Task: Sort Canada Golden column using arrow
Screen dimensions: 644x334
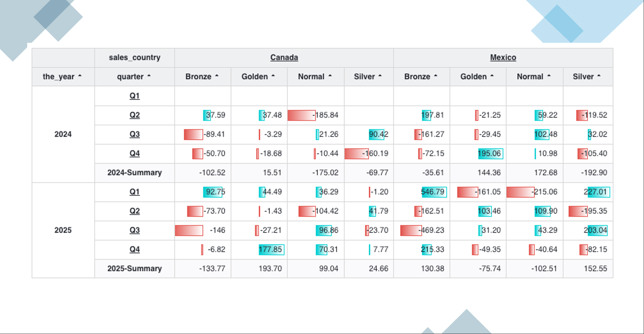Action: pyautogui.click(x=273, y=76)
